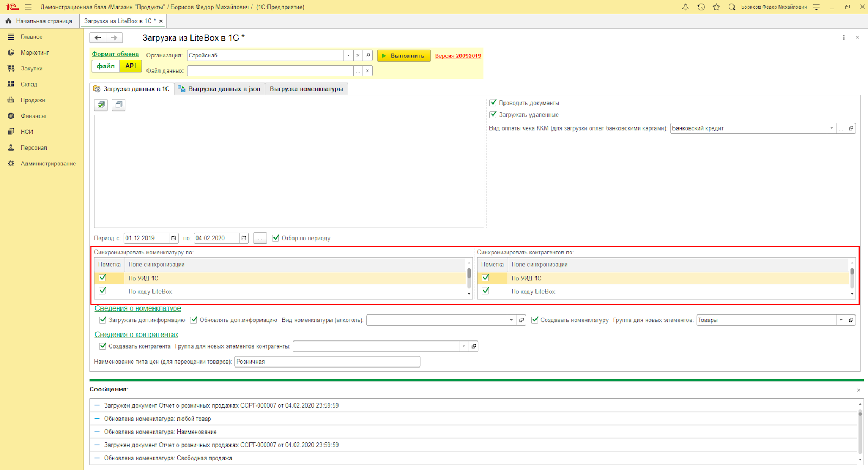Switch to Выгрузка данных в json tab
This screenshot has width=868, height=470.
pos(220,89)
